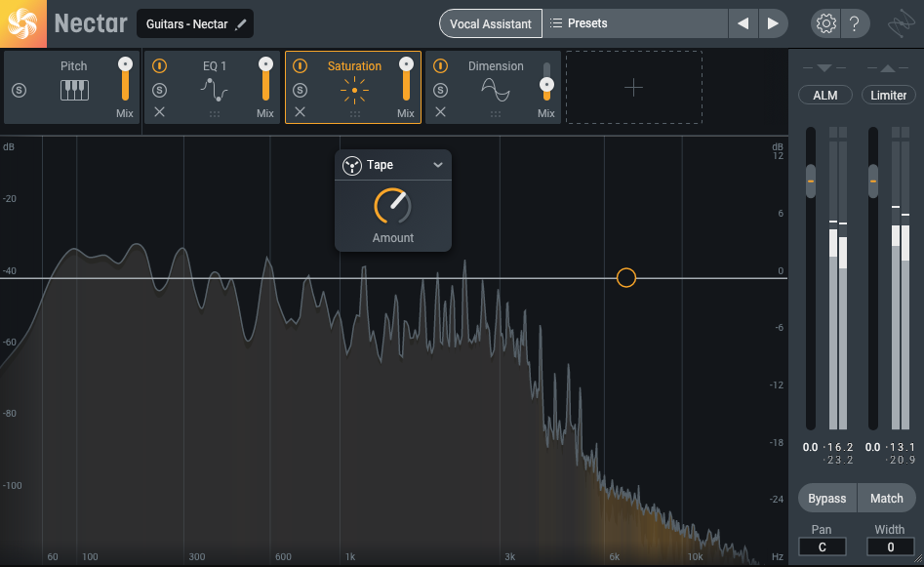
Task: Launch the Vocal Assistant
Action: (490, 23)
